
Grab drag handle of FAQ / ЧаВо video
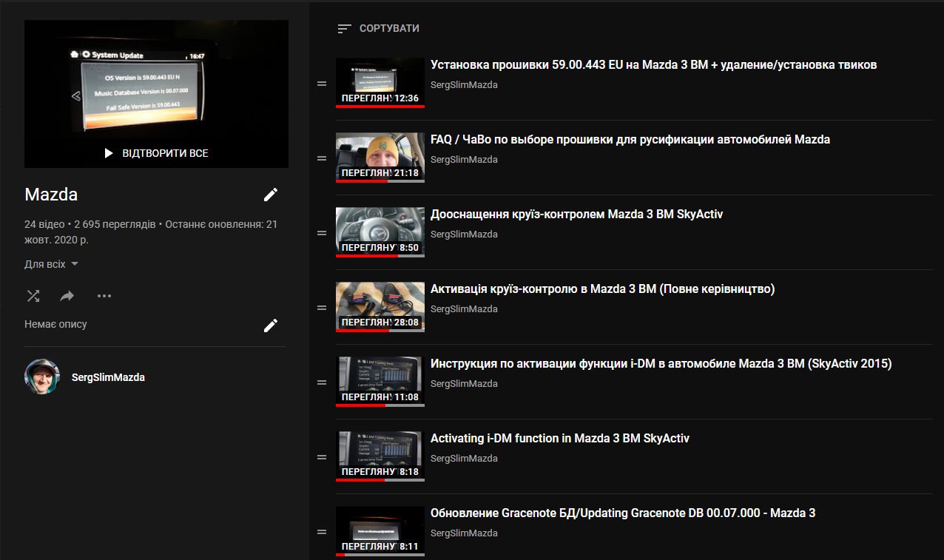(x=322, y=158)
